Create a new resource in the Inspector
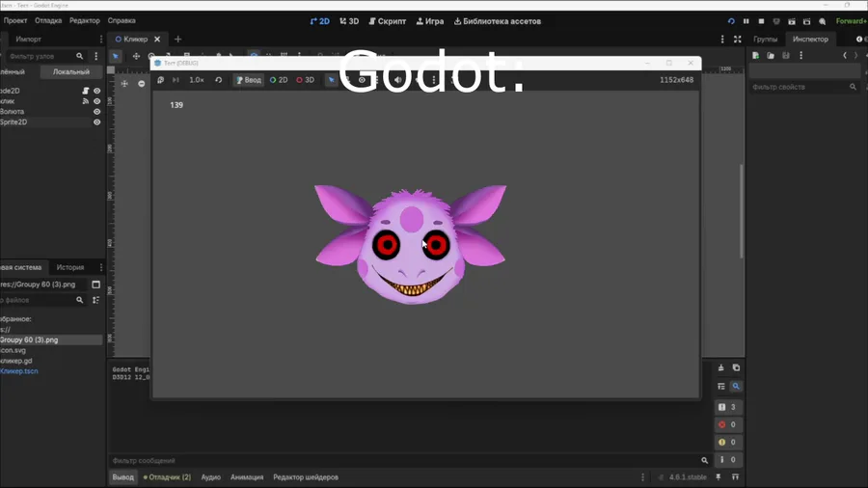 tap(755, 55)
